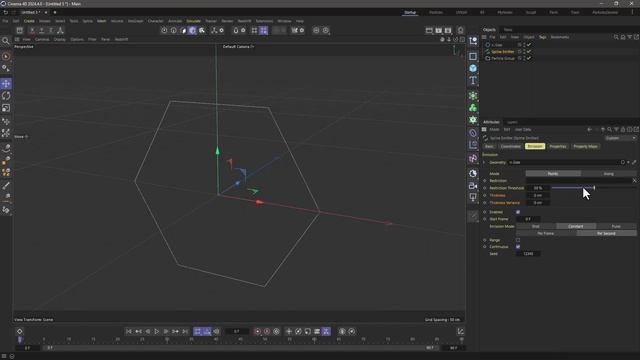Select the Pulse emission mode
Screen dimensions: 640x360
(x=616, y=226)
